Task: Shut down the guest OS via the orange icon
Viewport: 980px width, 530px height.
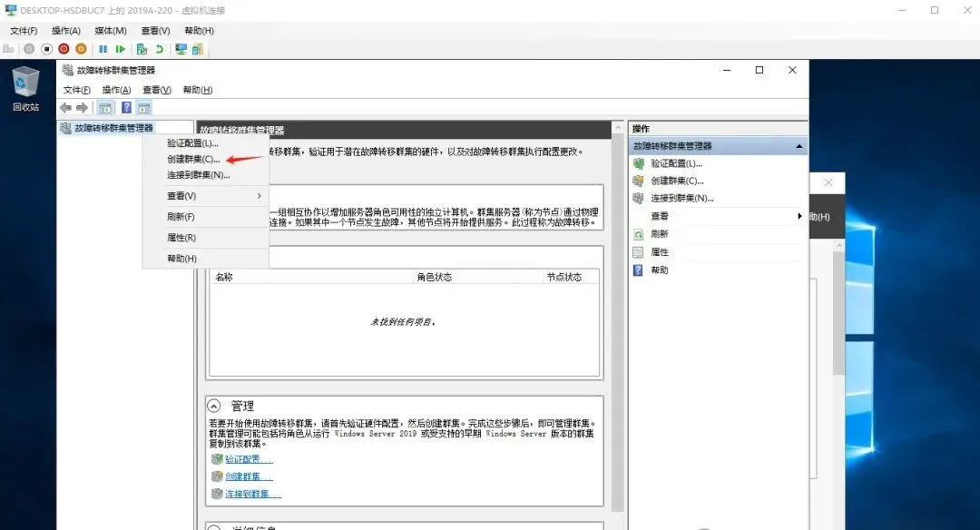Action: (x=81, y=49)
